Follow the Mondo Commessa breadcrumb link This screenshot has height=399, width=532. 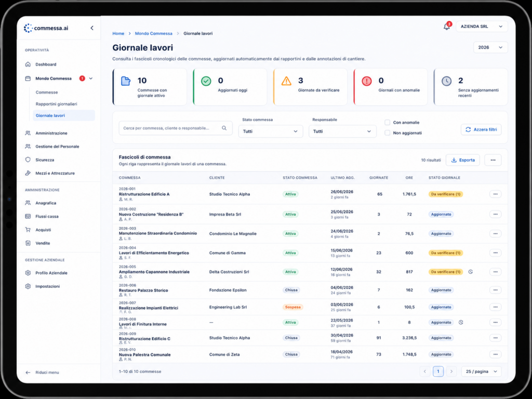pos(154,33)
